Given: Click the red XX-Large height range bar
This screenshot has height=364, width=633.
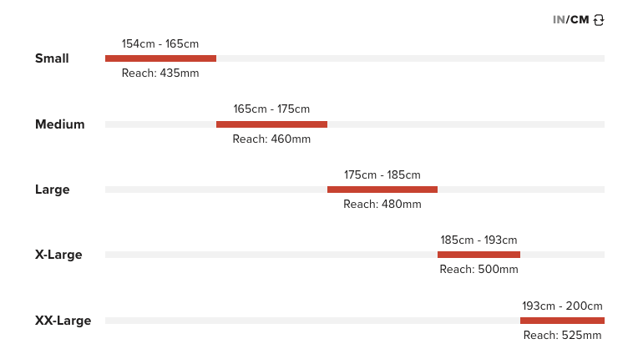Looking at the screenshot, I should click(x=562, y=321).
